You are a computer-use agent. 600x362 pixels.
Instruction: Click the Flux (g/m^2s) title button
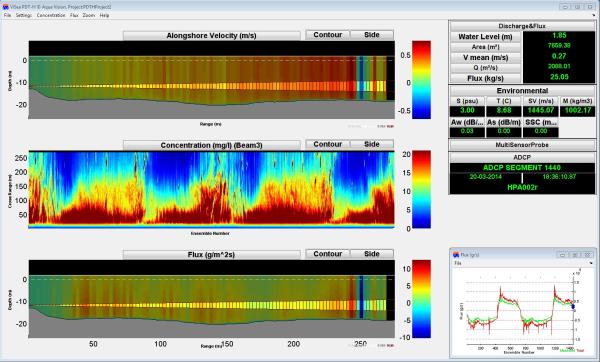click(x=211, y=254)
